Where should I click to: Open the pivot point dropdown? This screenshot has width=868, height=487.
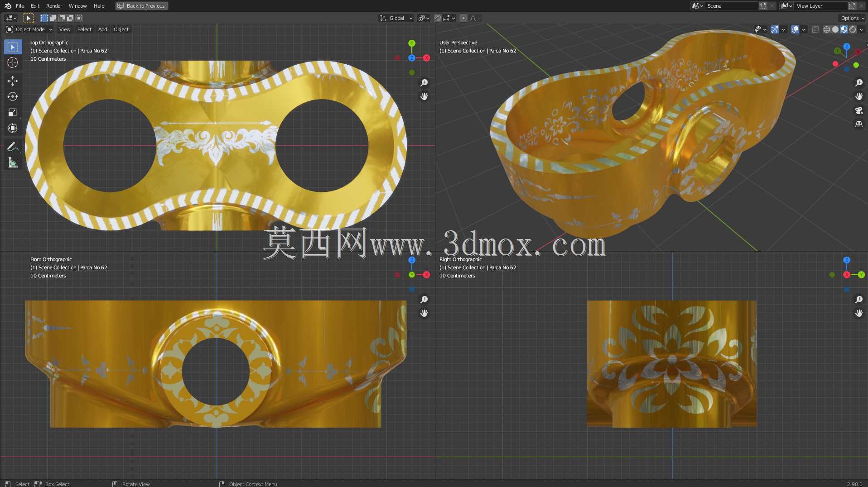[424, 18]
